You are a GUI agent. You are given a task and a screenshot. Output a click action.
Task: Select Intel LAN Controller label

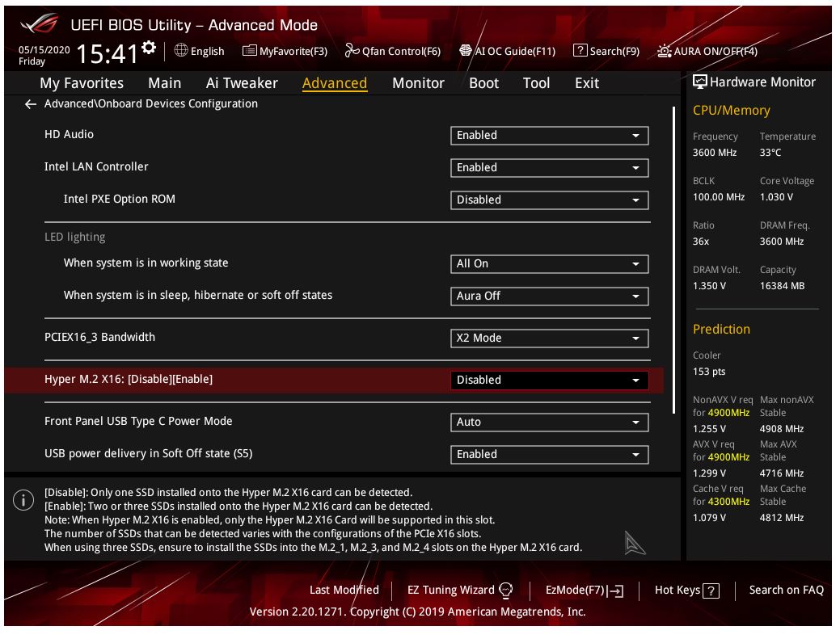(x=96, y=166)
